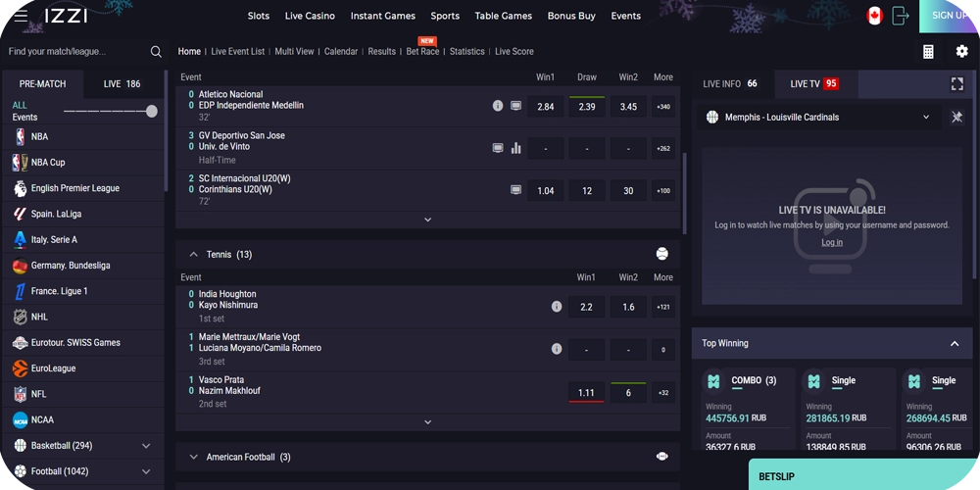Click the NBA league logo
The width and height of the screenshot is (980, 490).
pyautogui.click(x=20, y=137)
